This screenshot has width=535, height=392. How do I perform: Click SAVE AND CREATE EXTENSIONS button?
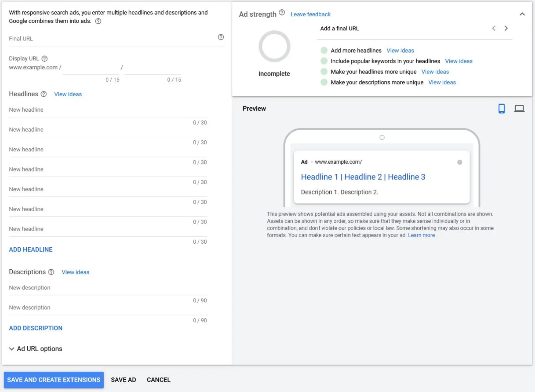pos(54,380)
